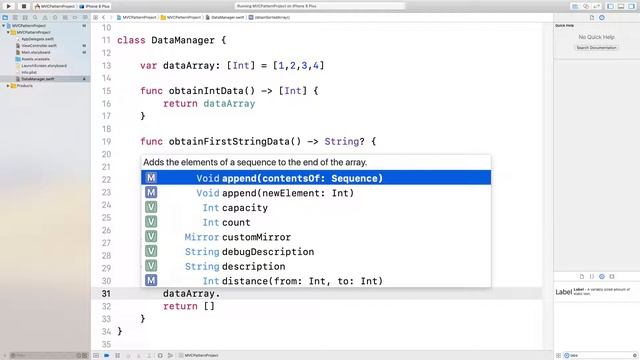Open the related items grid icon
The height and width of the screenshot is (360, 640).
(96, 18)
